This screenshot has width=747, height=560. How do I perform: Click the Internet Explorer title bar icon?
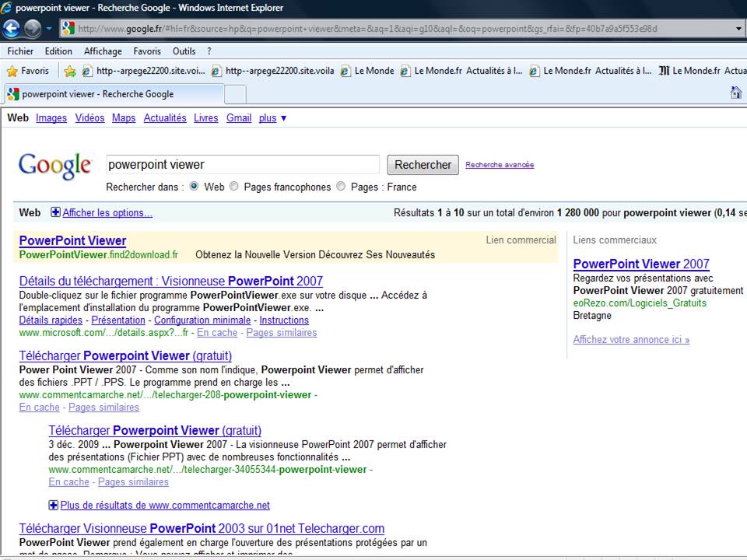pyautogui.click(x=6, y=8)
